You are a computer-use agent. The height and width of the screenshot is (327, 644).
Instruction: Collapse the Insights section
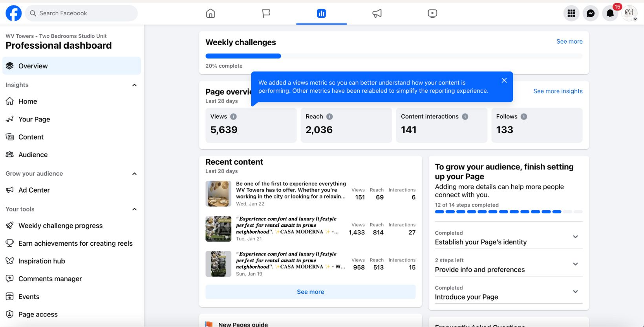click(134, 85)
